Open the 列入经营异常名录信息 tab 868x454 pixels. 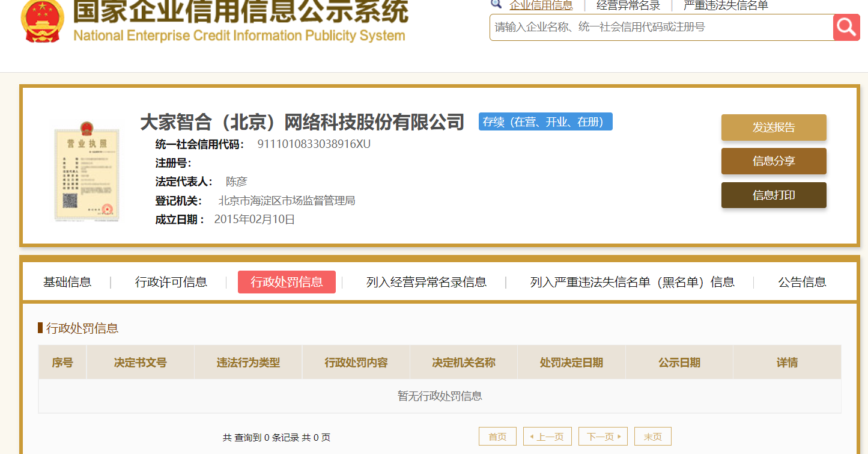click(426, 282)
